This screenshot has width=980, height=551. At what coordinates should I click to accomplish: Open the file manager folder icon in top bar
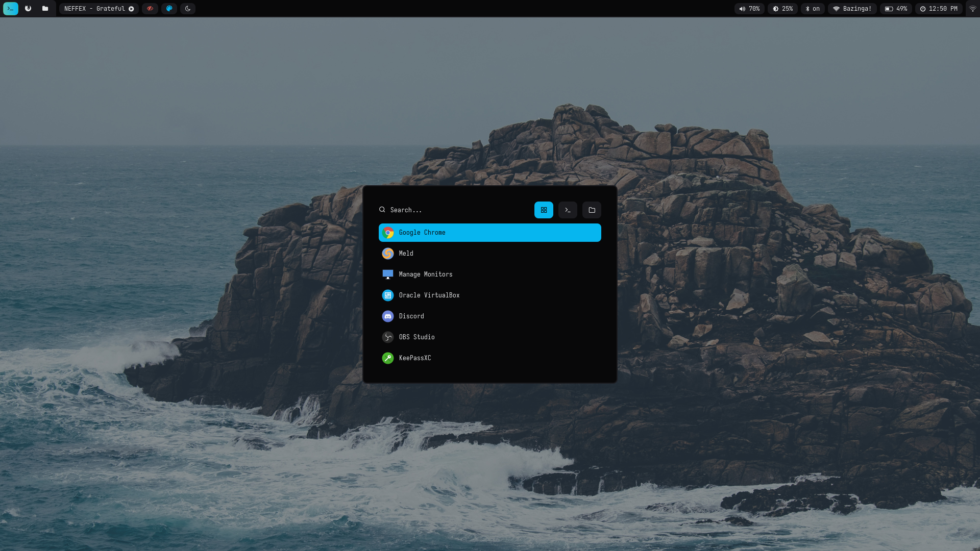point(45,9)
